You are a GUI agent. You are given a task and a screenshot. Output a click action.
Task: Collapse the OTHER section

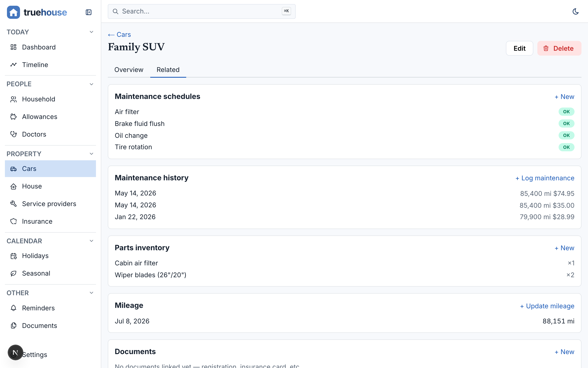tap(91, 293)
